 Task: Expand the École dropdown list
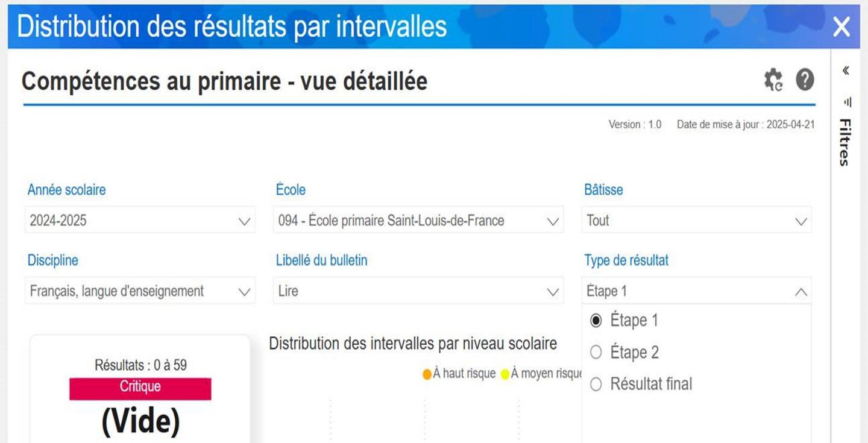(418, 221)
